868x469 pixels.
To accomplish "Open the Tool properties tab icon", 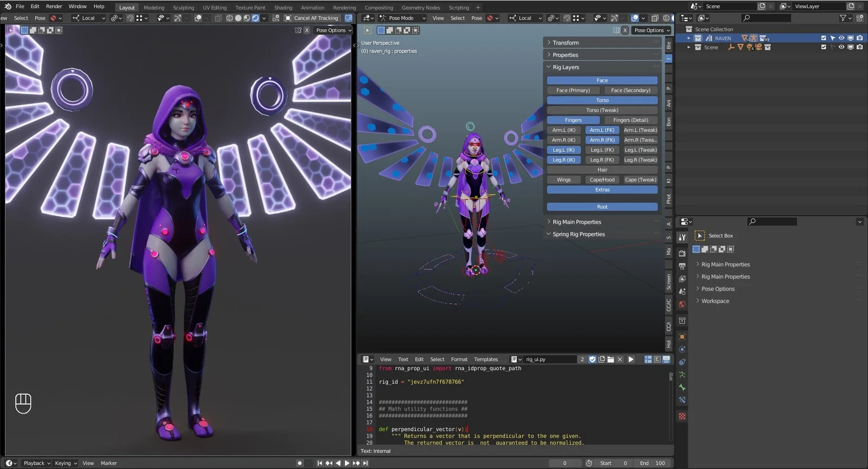I will (x=682, y=237).
